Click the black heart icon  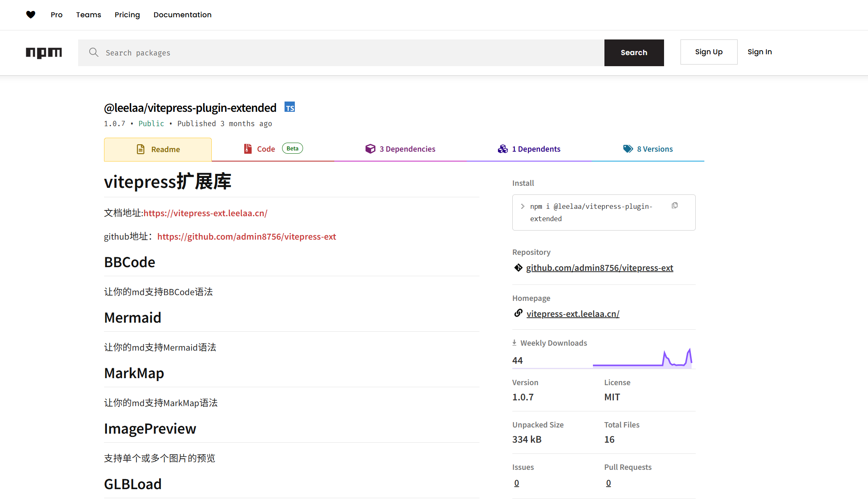coord(31,15)
